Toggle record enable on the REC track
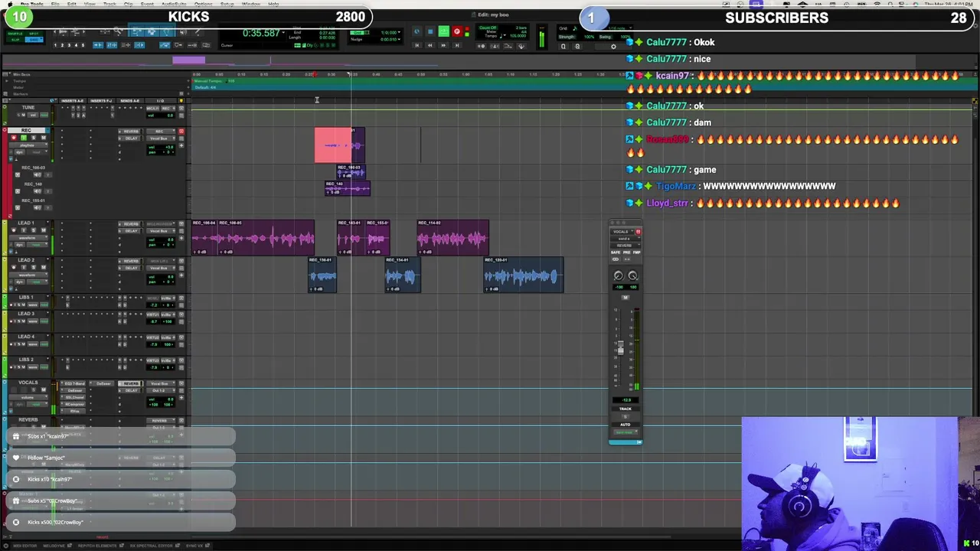The height and width of the screenshot is (551, 980). point(14,138)
